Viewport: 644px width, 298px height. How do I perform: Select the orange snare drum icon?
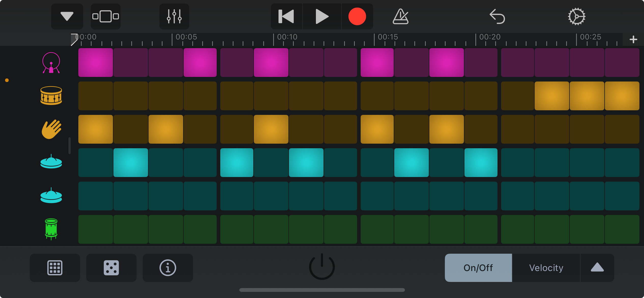51,96
